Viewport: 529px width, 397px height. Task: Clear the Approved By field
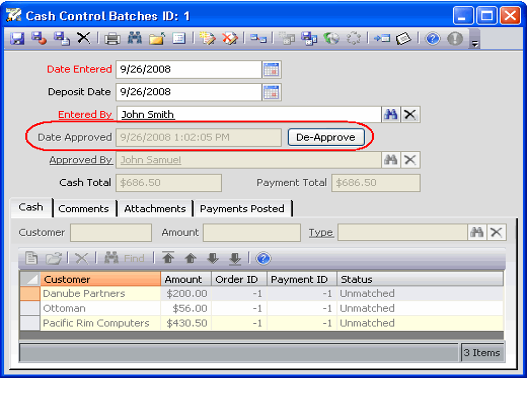(410, 160)
